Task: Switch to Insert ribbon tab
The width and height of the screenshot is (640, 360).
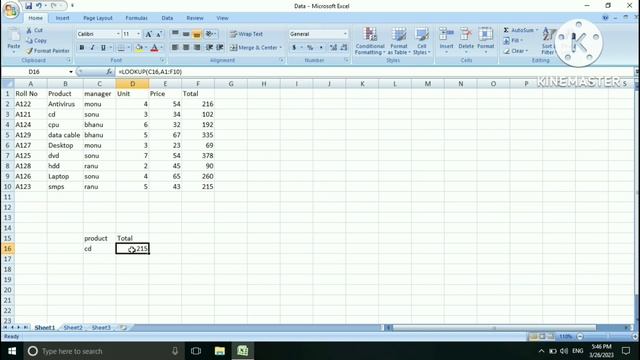Action: 62,18
